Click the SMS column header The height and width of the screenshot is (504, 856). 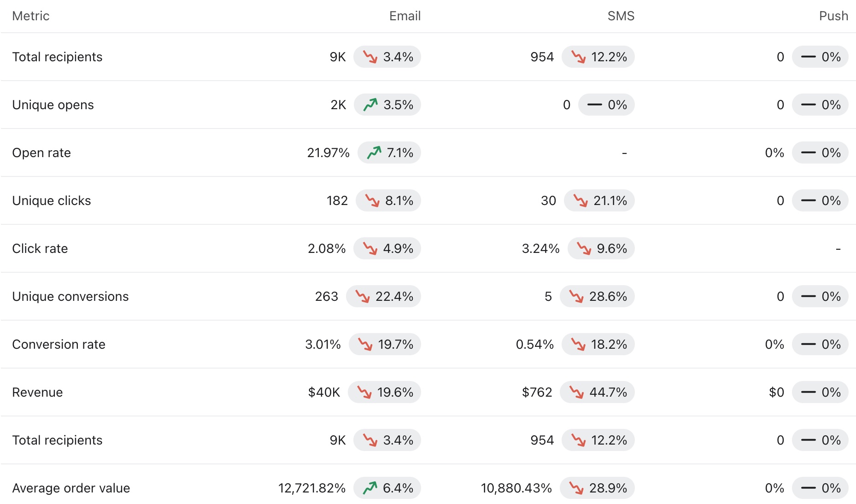click(621, 16)
